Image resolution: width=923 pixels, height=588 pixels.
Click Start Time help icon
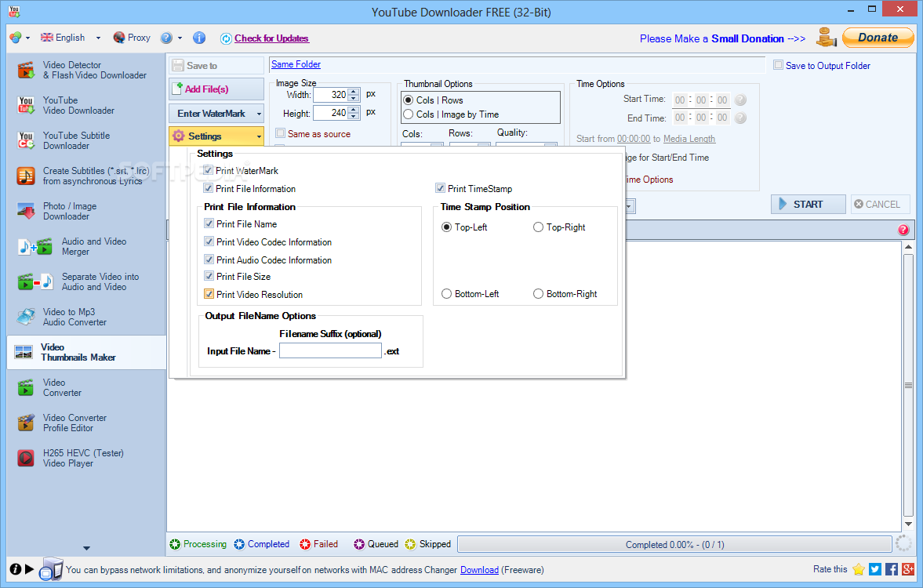tap(740, 100)
